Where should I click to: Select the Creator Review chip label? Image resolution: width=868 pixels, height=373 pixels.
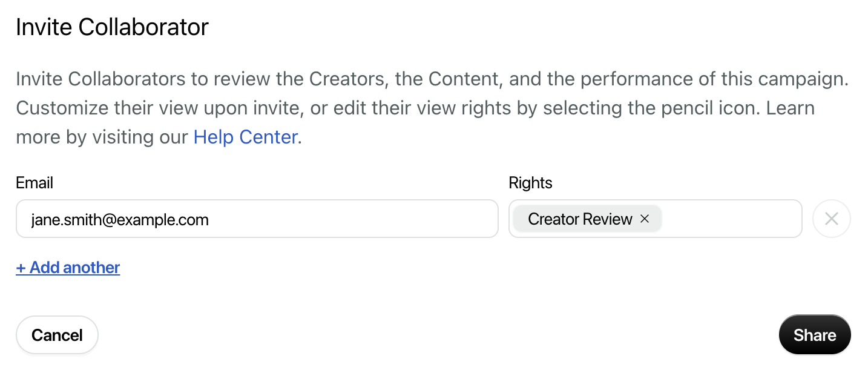580,219
